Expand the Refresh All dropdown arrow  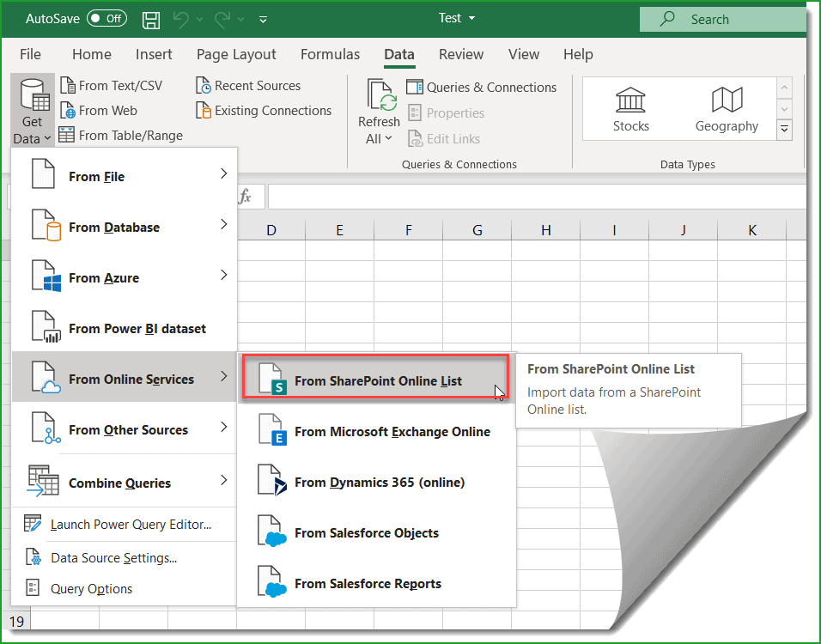pos(388,138)
